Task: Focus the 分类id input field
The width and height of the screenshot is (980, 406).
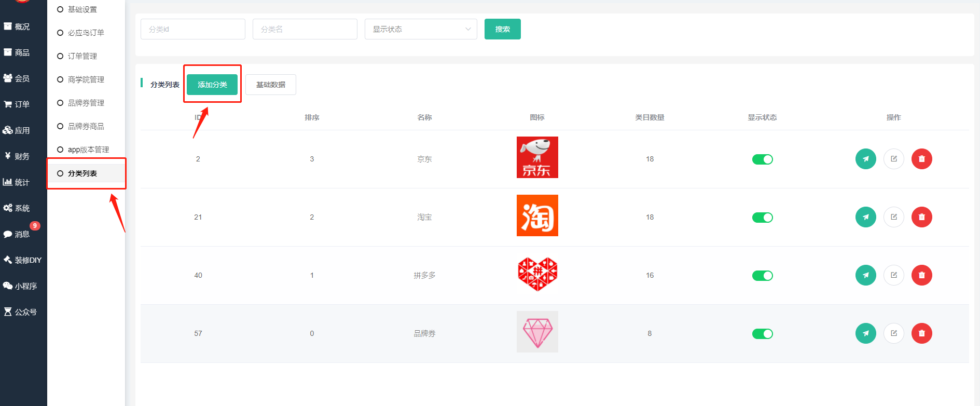Action: click(192, 29)
